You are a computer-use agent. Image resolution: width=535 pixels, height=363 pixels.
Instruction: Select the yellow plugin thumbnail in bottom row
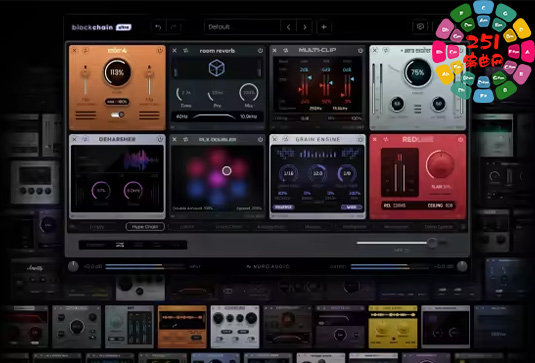pos(393,327)
